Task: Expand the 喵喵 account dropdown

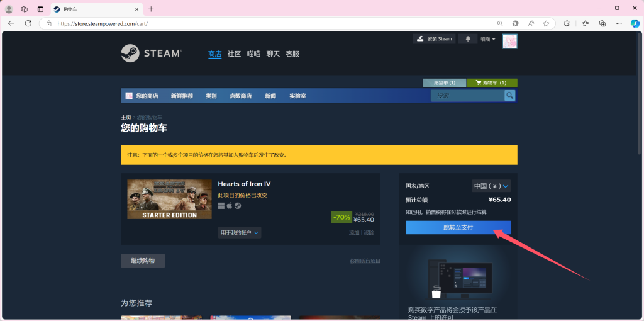Action: coord(488,38)
